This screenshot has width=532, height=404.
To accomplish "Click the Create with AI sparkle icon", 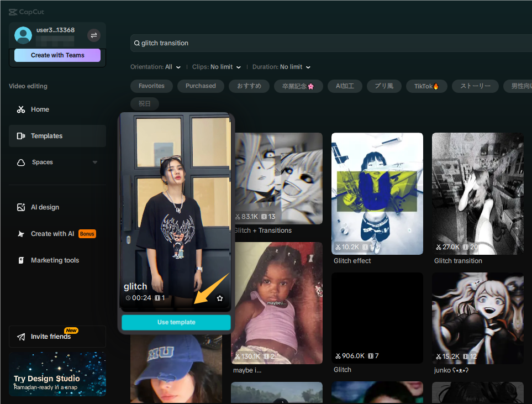I will (21, 234).
